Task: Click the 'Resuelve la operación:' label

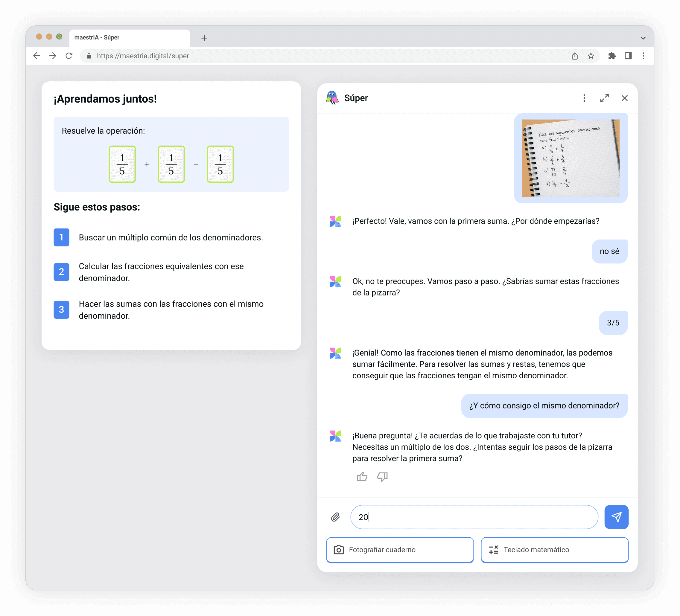Action: [103, 131]
